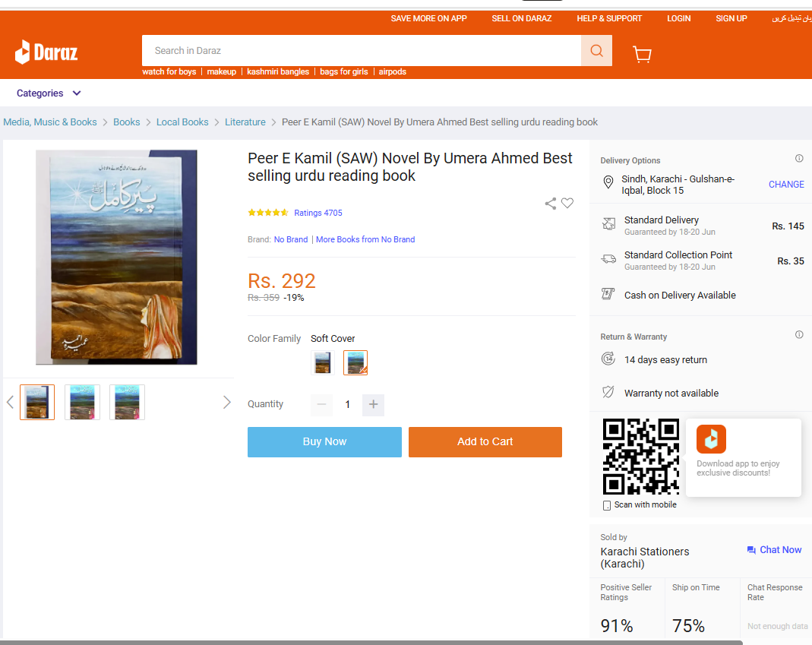Expand the Categories dropdown
Viewport: 812px width, 645px height.
coord(49,93)
